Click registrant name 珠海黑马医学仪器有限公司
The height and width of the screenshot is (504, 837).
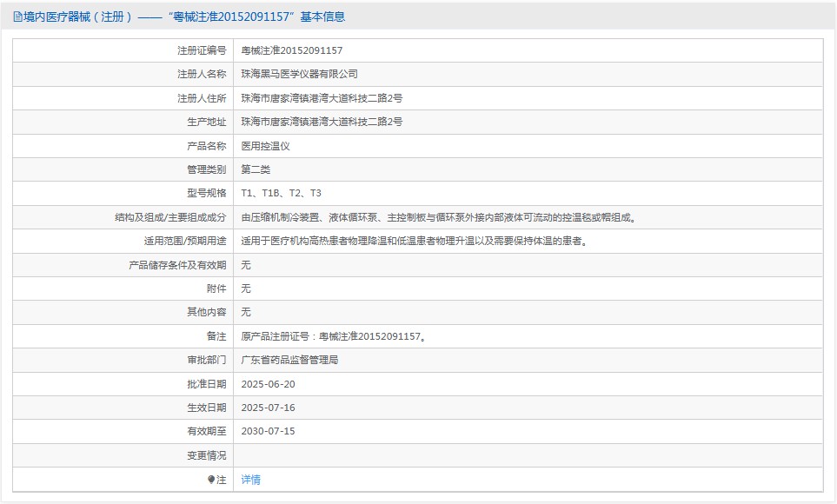(x=299, y=74)
